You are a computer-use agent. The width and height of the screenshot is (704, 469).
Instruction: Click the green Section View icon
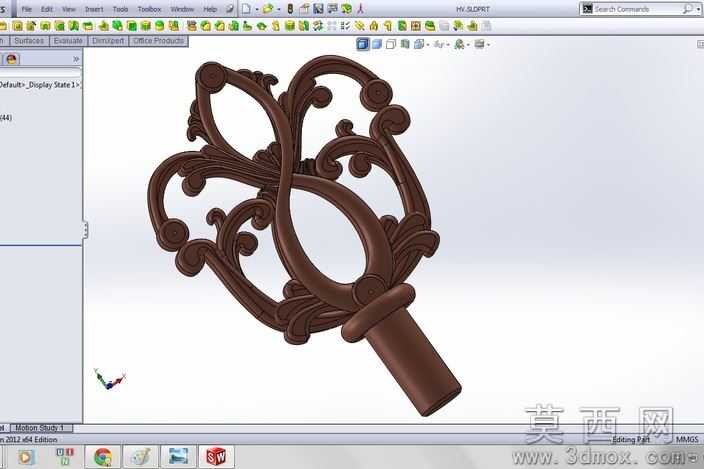pyautogui.click(x=405, y=44)
